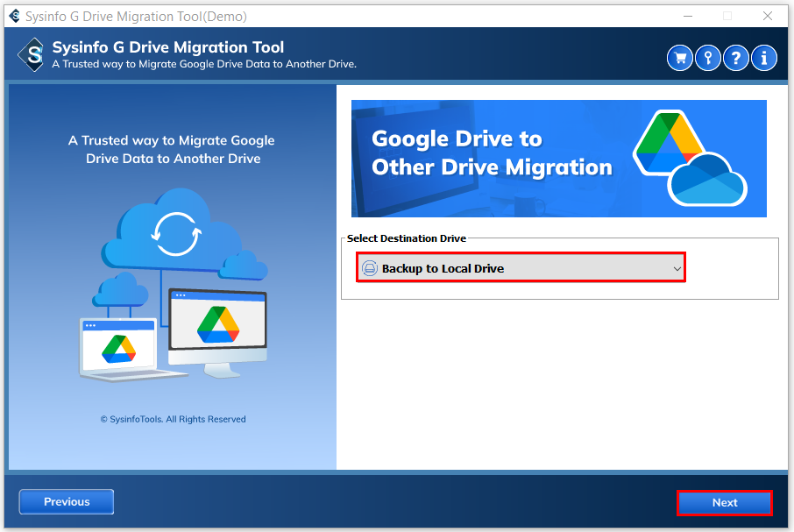
Task: Open the Backup to Local Drive dropdown
Action: coord(521,267)
